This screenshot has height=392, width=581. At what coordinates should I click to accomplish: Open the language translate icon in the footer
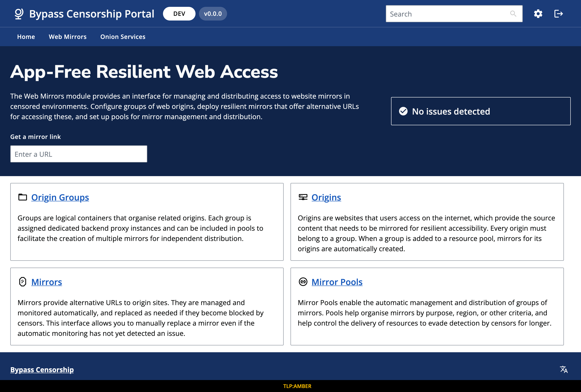point(564,369)
